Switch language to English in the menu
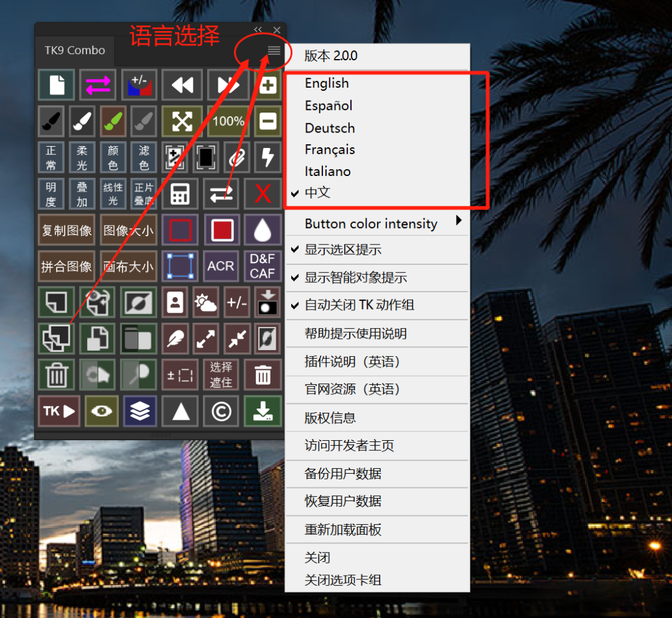 coord(327,83)
